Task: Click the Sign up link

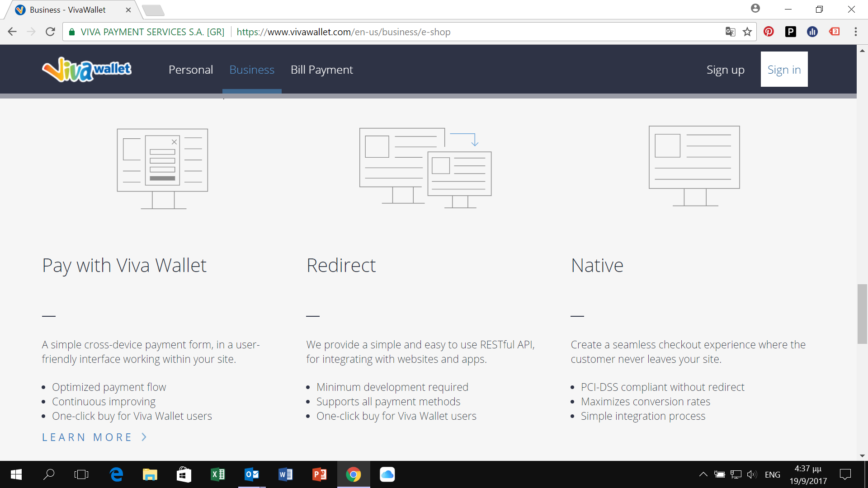Action: (x=726, y=70)
